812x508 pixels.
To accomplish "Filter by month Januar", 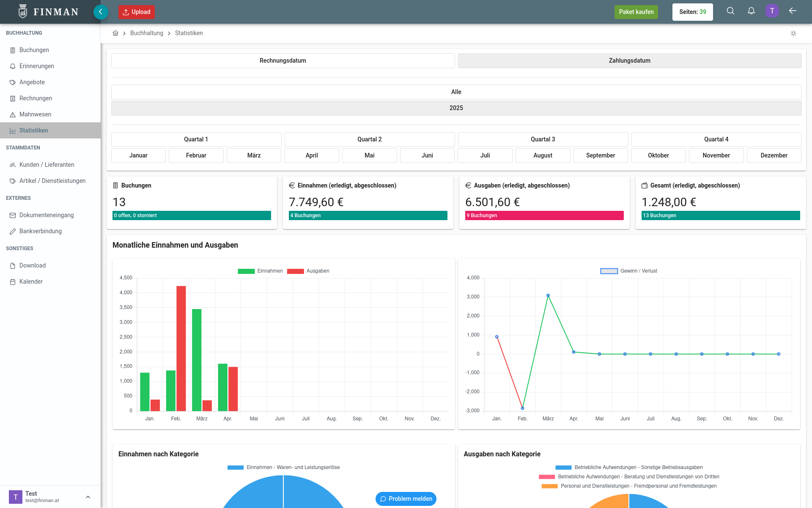I will point(138,155).
